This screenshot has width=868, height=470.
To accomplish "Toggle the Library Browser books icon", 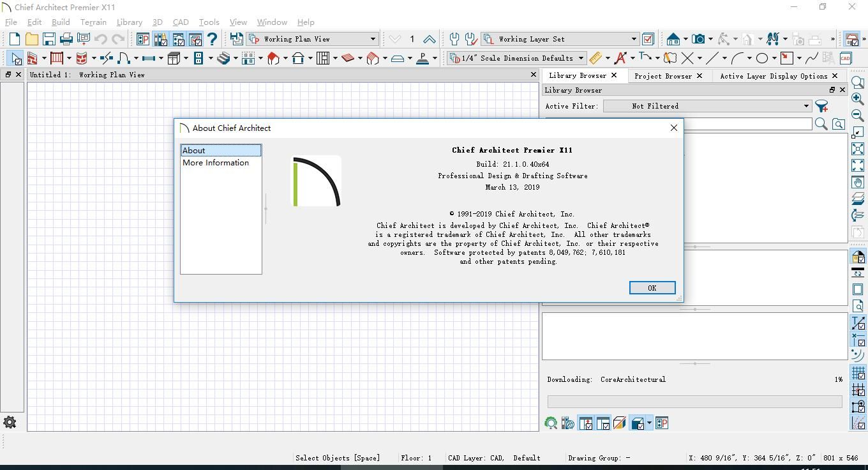I will tap(160, 39).
